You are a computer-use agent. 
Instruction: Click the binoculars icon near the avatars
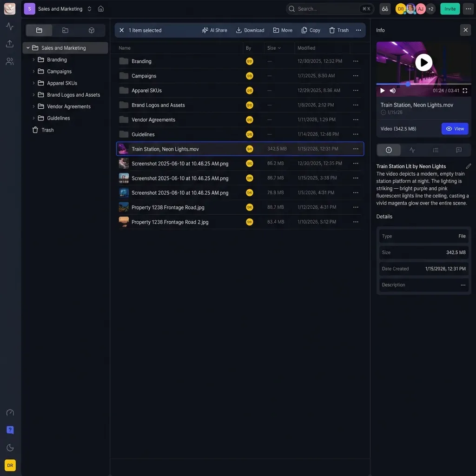(x=384, y=9)
